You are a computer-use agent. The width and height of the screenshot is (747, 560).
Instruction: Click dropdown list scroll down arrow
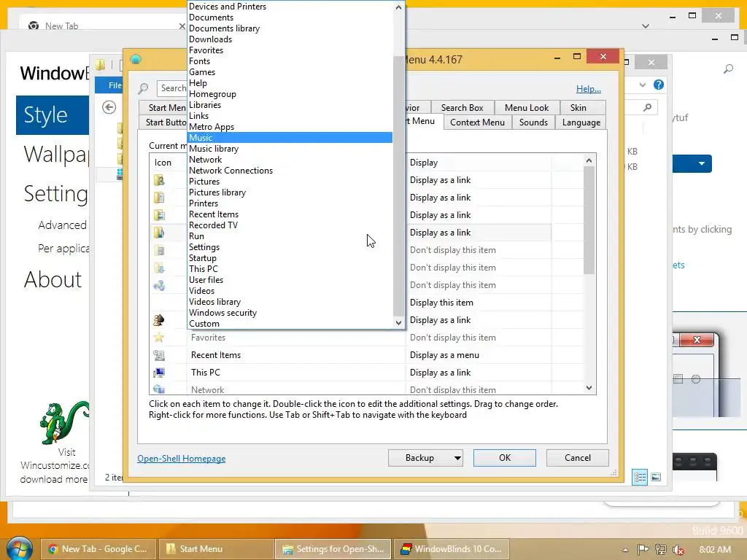click(399, 323)
